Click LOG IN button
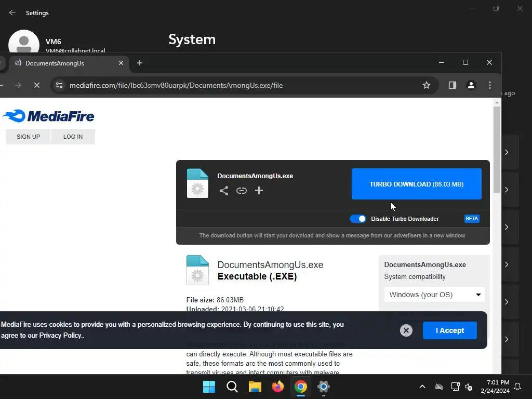532x399 pixels. (x=73, y=137)
